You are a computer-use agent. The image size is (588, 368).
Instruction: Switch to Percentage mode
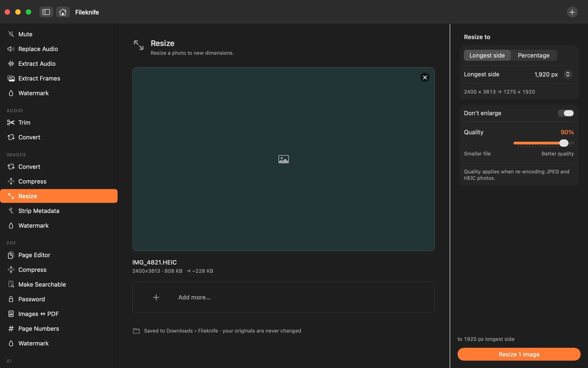534,55
